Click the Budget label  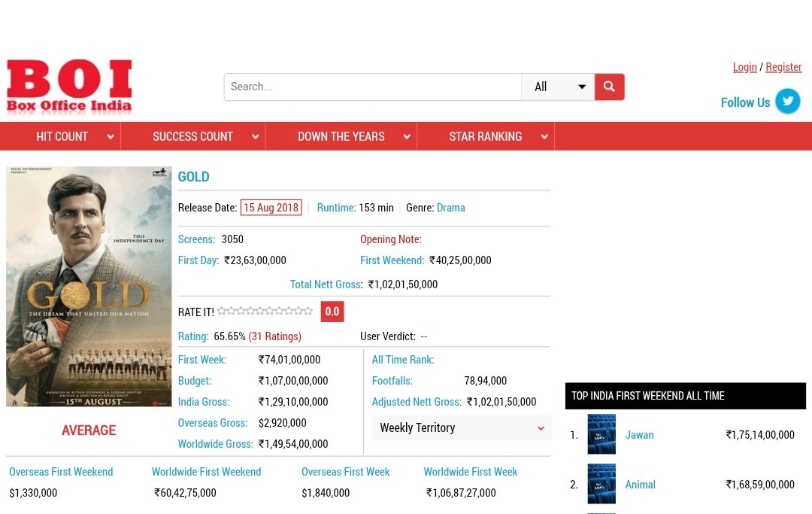[195, 381]
